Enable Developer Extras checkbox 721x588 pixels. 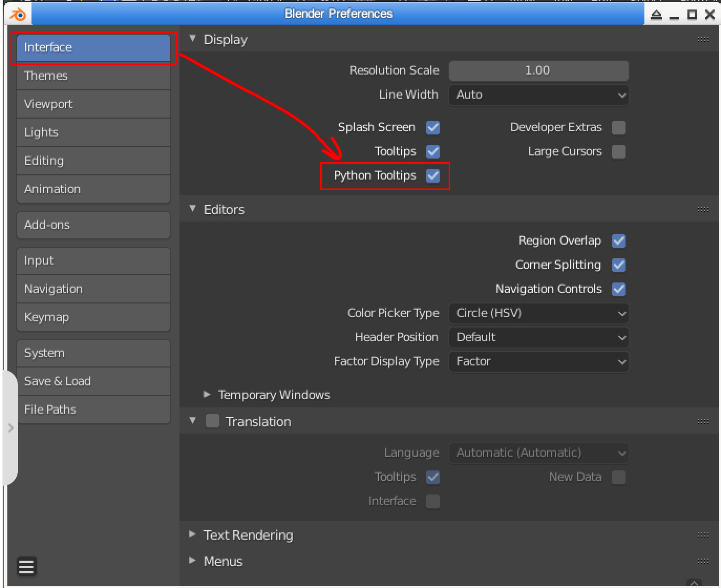[619, 128]
